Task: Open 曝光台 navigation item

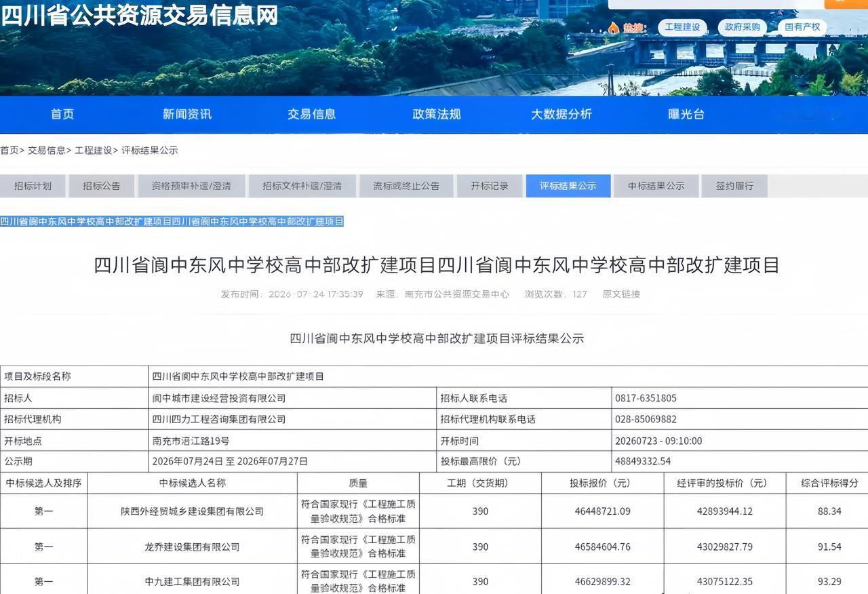Action: coord(686,114)
